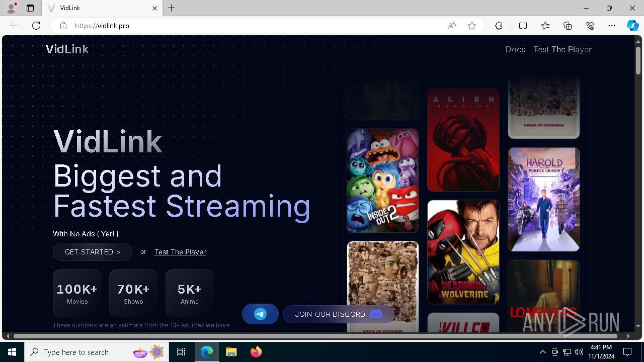
Task: Click the taskbar search box
Action: pyautogui.click(x=97, y=352)
